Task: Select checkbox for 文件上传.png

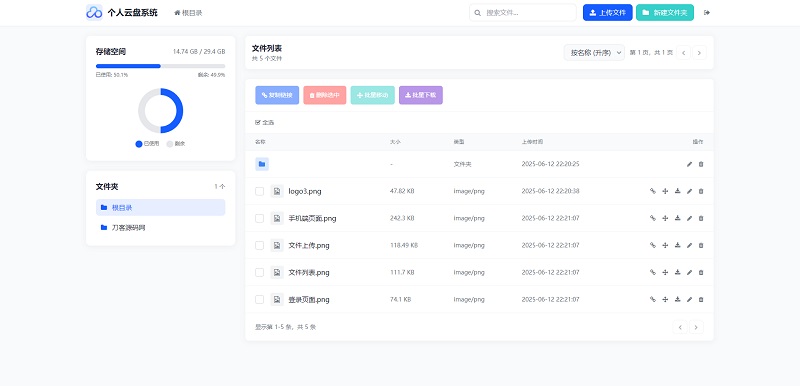Action: pos(260,245)
